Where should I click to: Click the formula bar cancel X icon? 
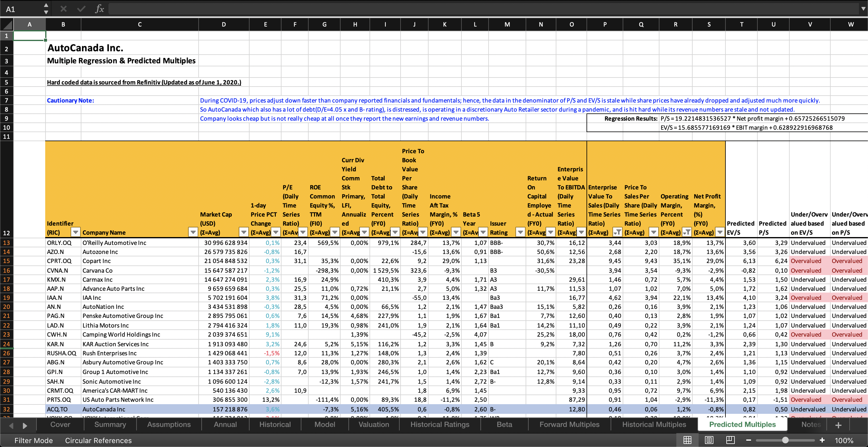pos(63,9)
